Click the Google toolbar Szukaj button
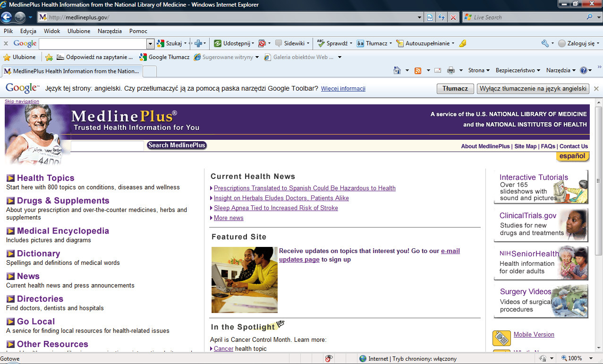Image resolution: width=603 pixels, height=364 pixels. point(170,43)
